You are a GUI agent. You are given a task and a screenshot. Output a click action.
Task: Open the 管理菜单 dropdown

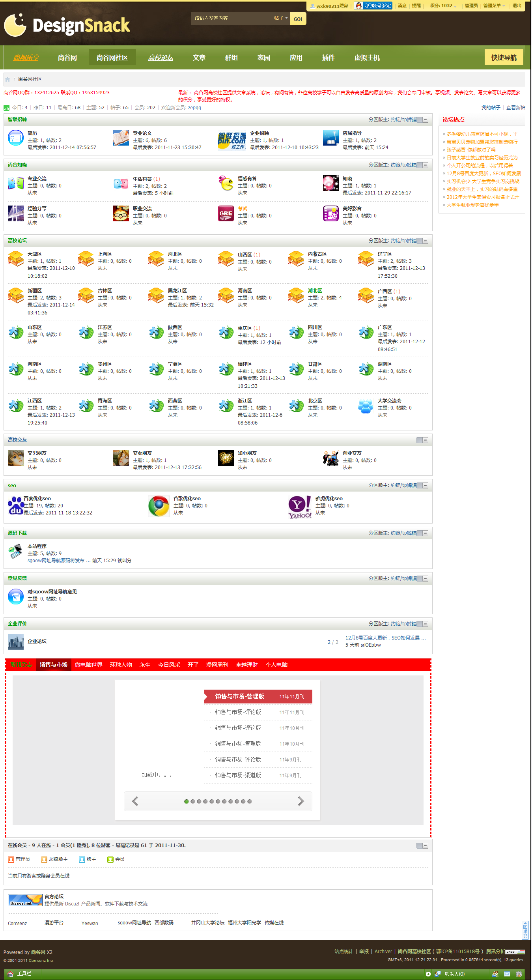494,6
